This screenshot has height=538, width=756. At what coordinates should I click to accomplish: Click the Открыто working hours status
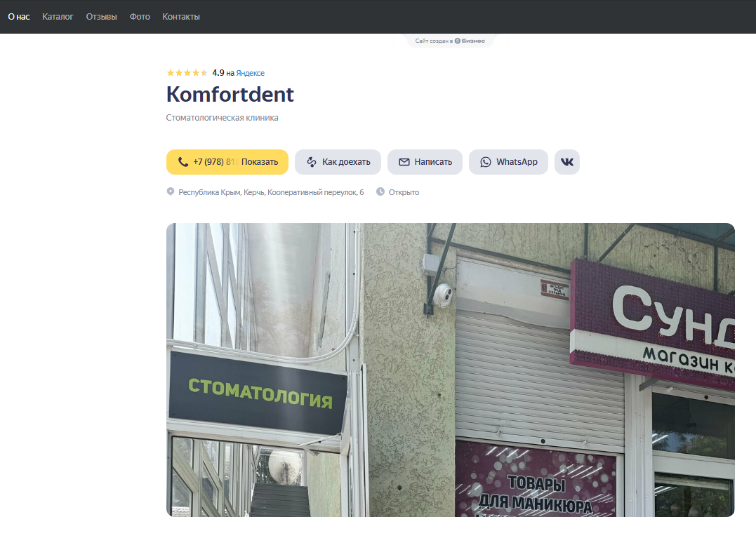click(404, 192)
